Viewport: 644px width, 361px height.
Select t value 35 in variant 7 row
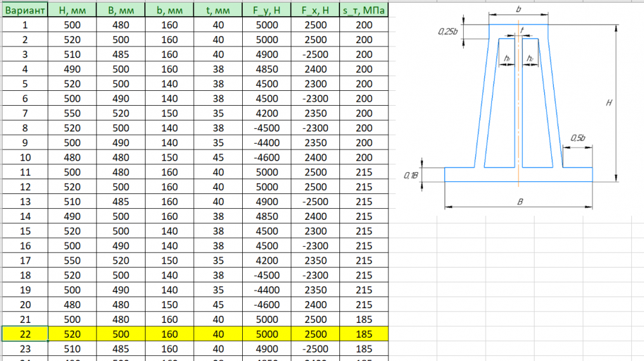tap(218, 113)
